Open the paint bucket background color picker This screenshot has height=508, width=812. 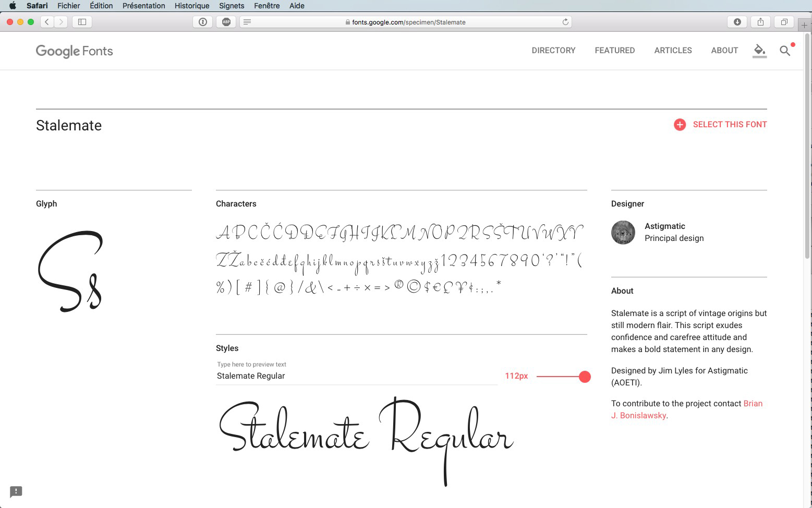coord(759,51)
